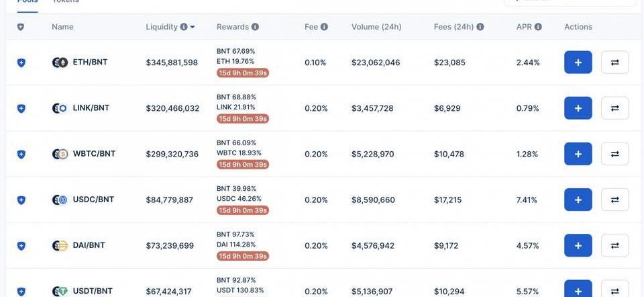This screenshot has height=297, width=644.
Task: Click the plus button for ETH/BNT pool
Action: (x=578, y=62)
